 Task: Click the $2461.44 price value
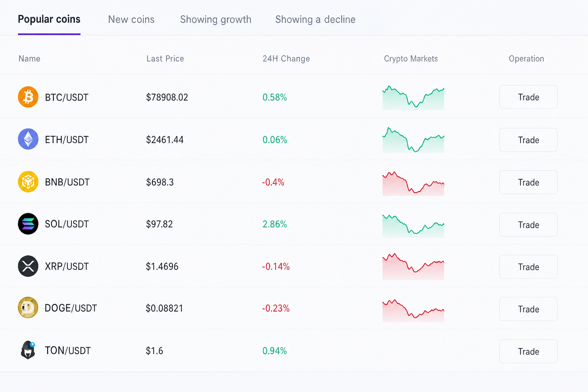click(x=165, y=140)
